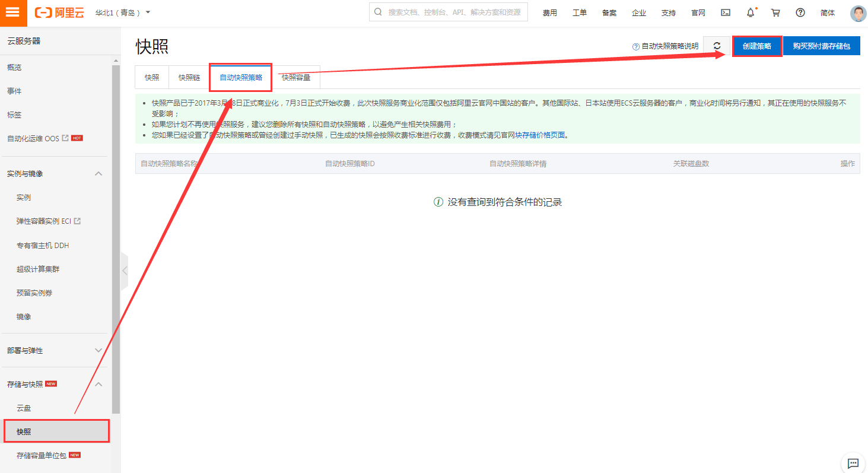This screenshot has width=868, height=473.
Task: Open the user avatar account menu
Action: coord(858,13)
